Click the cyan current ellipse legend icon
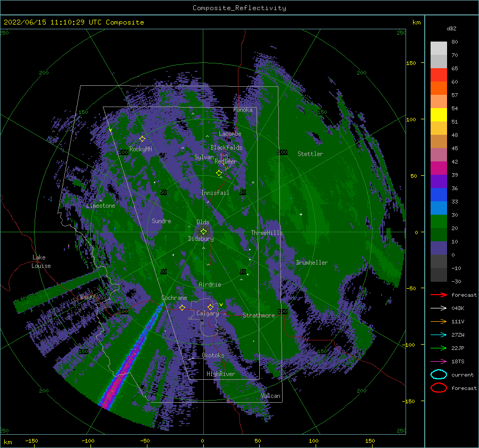 439,374
